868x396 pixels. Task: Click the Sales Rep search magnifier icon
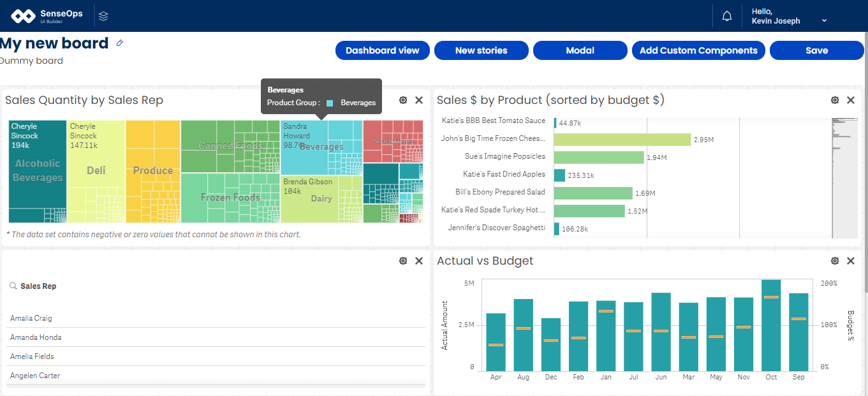[x=13, y=286]
